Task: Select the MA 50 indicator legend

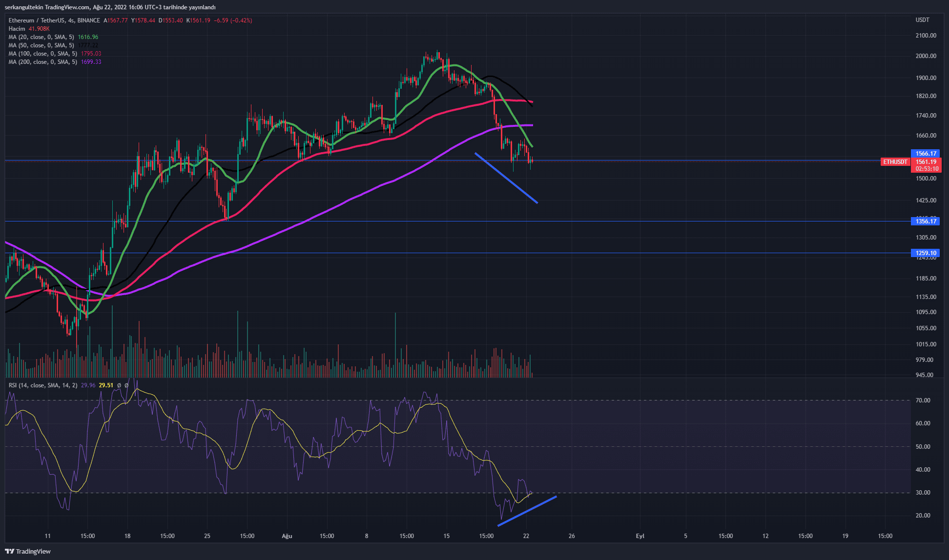Action: (41, 45)
